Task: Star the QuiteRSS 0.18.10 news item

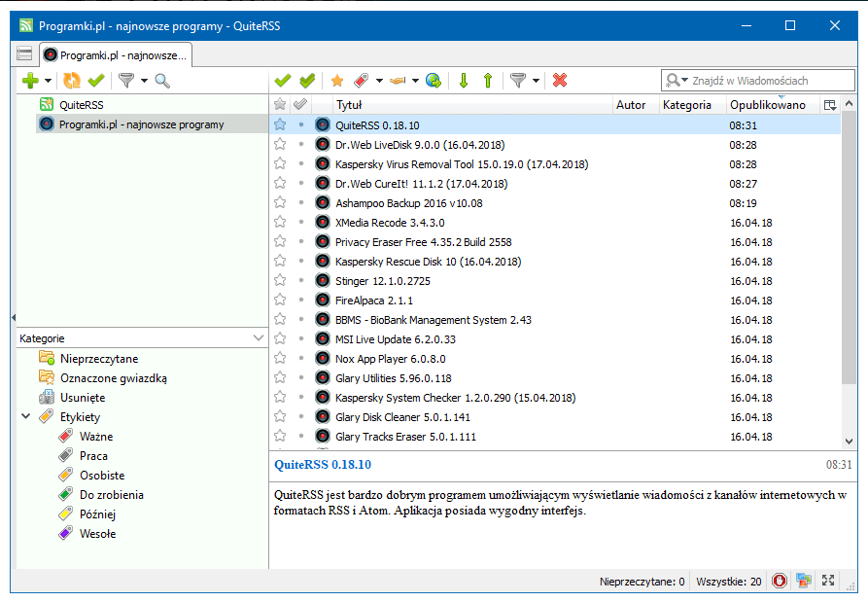Action: 280,124
